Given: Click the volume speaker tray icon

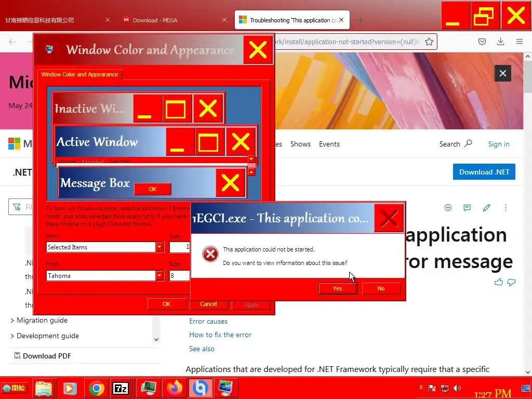Looking at the screenshot, I should (x=457, y=388).
